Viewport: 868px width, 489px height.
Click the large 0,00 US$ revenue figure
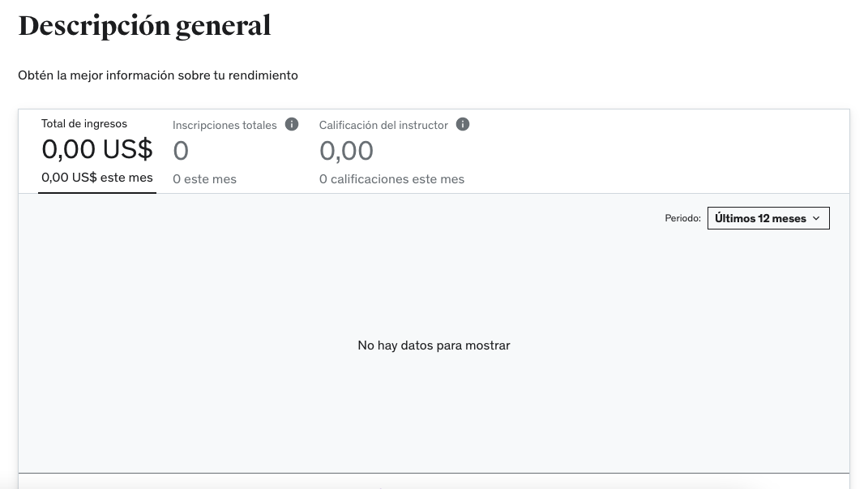(97, 150)
